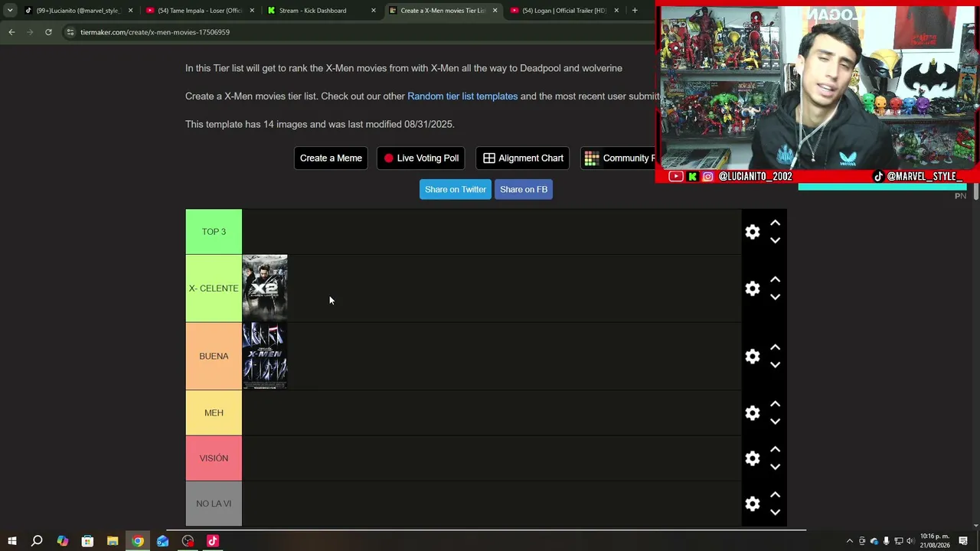Click the Create a Meme button
The height and width of the screenshot is (551, 980).
coord(331,158)
